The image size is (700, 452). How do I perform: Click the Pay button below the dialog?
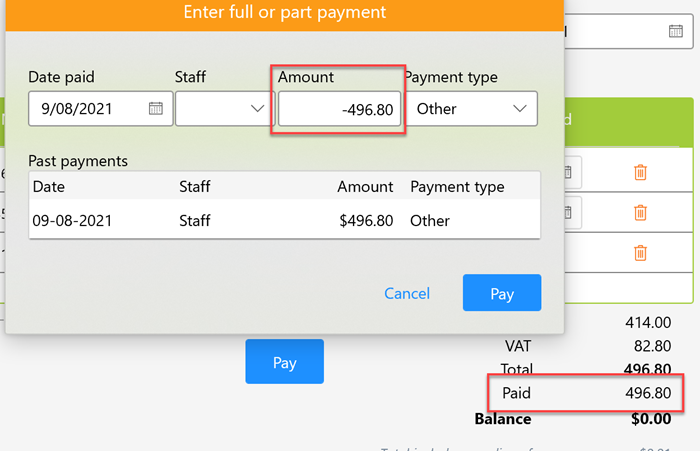pyautogui.click(x=284, y=362)
